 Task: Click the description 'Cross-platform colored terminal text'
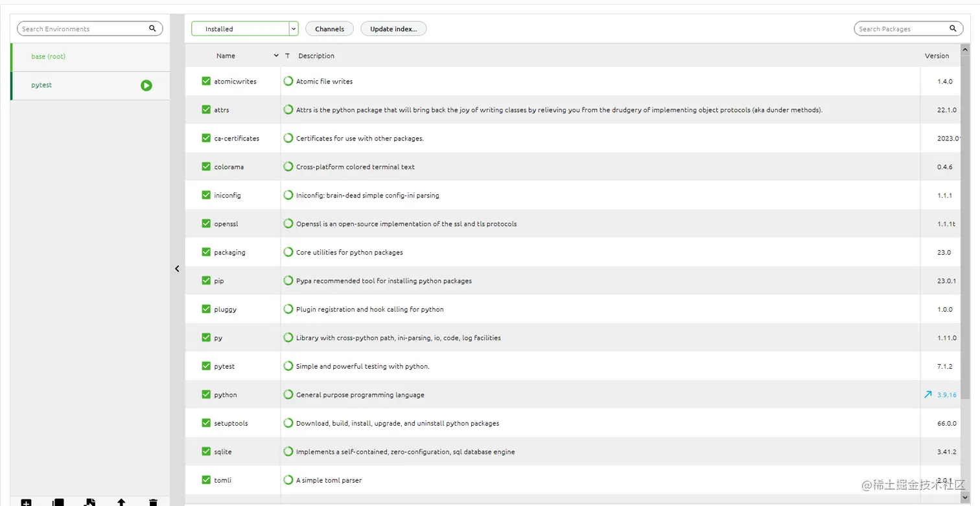[x=355, y=167]
